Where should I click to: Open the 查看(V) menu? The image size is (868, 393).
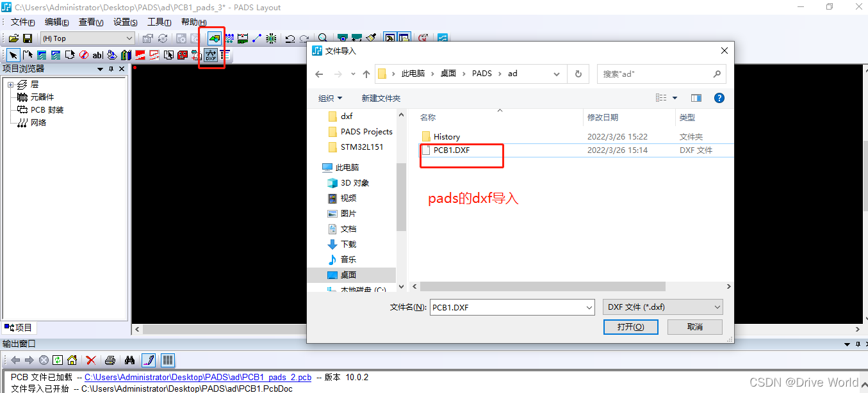91,22
